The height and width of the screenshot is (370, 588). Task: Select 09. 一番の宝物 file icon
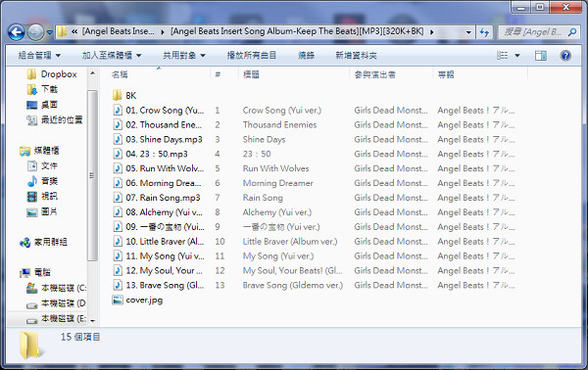[x=118, y=226]
